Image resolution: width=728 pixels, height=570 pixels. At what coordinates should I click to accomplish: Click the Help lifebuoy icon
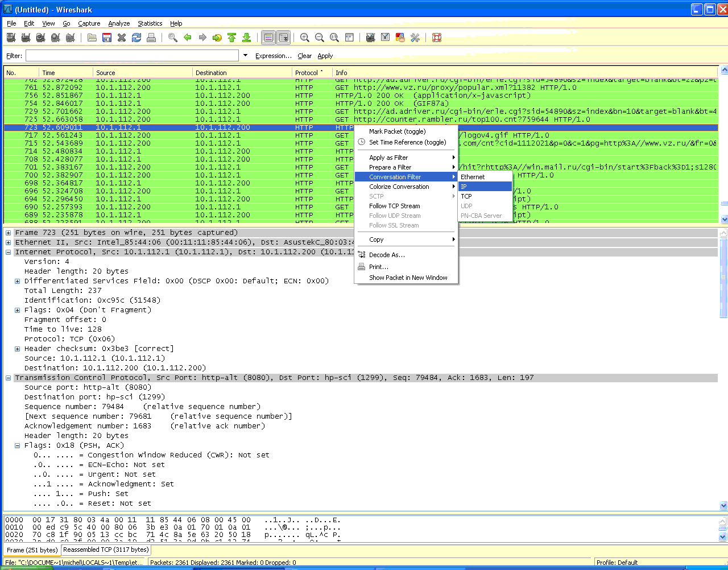click(437, 38)
